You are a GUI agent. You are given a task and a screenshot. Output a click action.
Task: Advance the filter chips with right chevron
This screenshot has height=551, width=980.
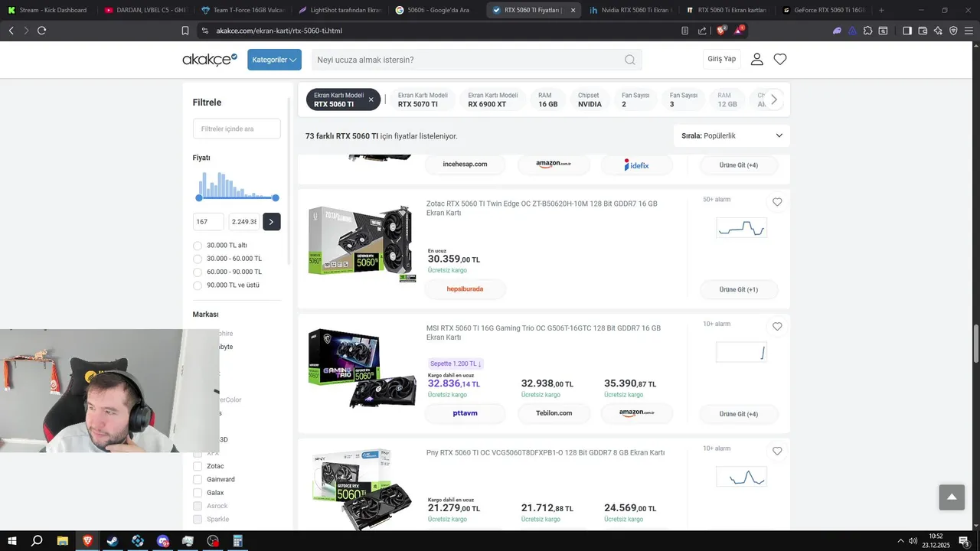[x=774, y=99]
